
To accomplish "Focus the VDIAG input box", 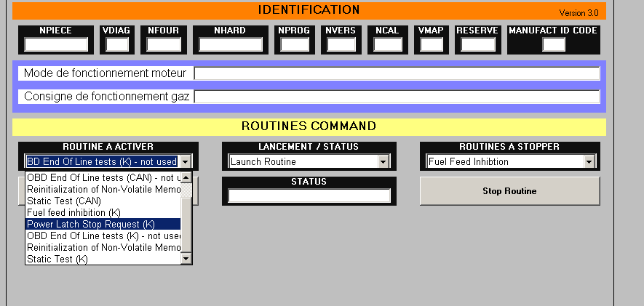I will pyautogui.click(x=116, y=44).
